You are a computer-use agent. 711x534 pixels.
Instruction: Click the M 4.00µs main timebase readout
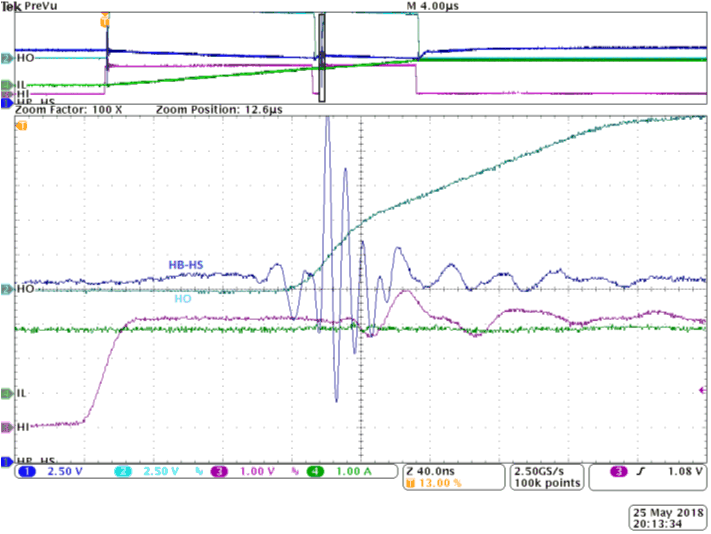[x=433, y=6]
